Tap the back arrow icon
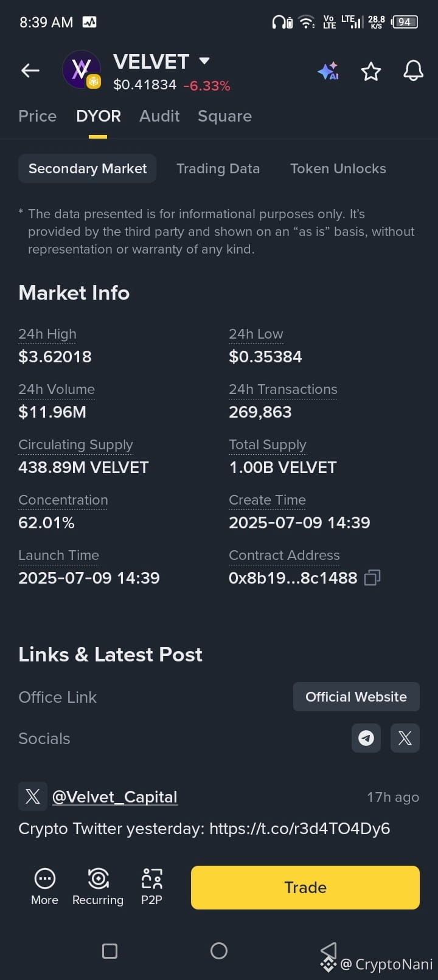The image size is (438, 980). point(30,71)
